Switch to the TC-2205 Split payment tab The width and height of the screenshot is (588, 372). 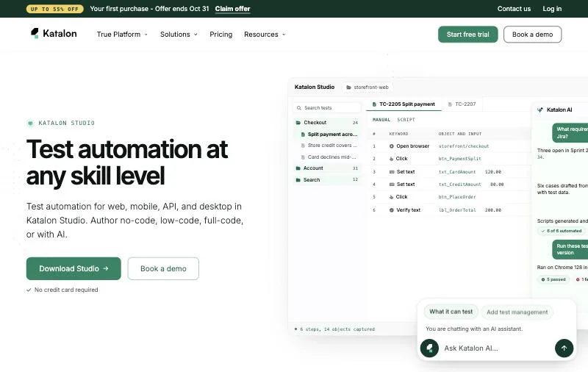click(404, 104)
